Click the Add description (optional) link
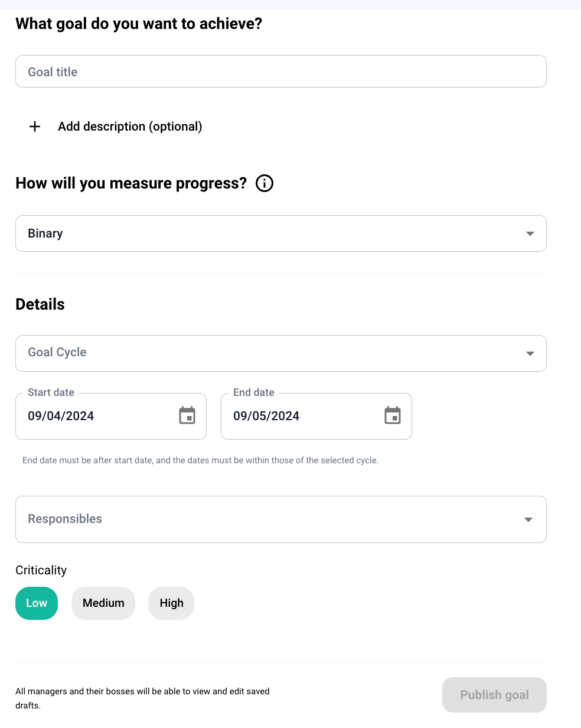The width and height of the screenshot is (581, 728). coord(130,126)
